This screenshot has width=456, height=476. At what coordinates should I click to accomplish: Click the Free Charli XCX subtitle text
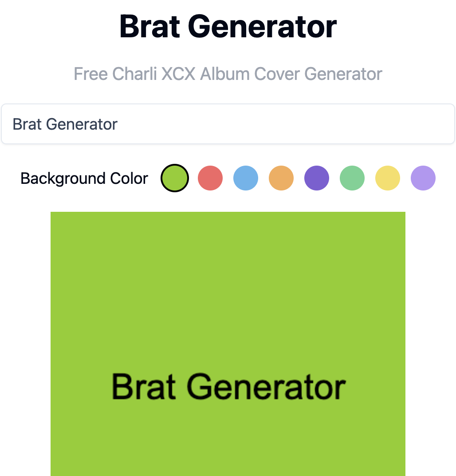point(228,74)
